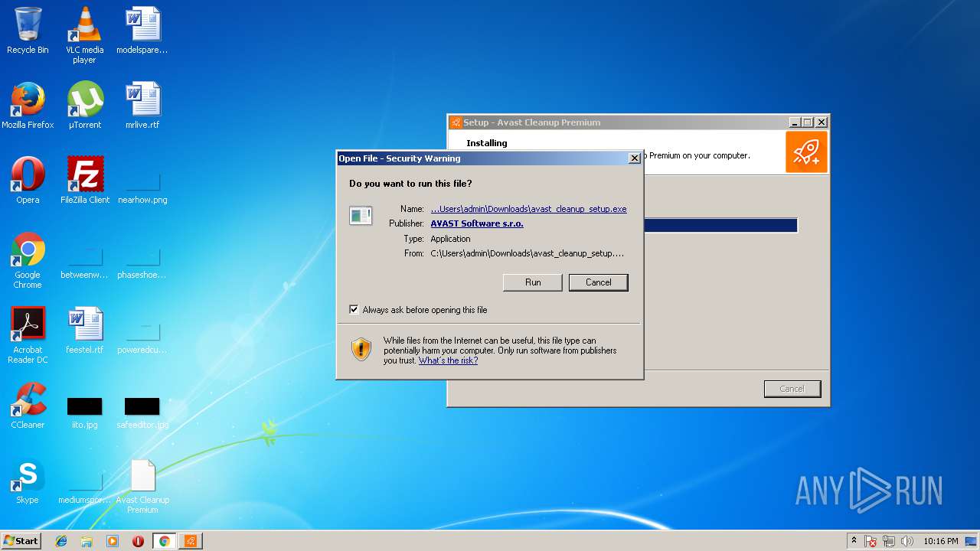Click the avast_cleanup_setup.exe file name link
Viewport: 980px width, 551px height.
pyautogui.click(x=528, y=209)
